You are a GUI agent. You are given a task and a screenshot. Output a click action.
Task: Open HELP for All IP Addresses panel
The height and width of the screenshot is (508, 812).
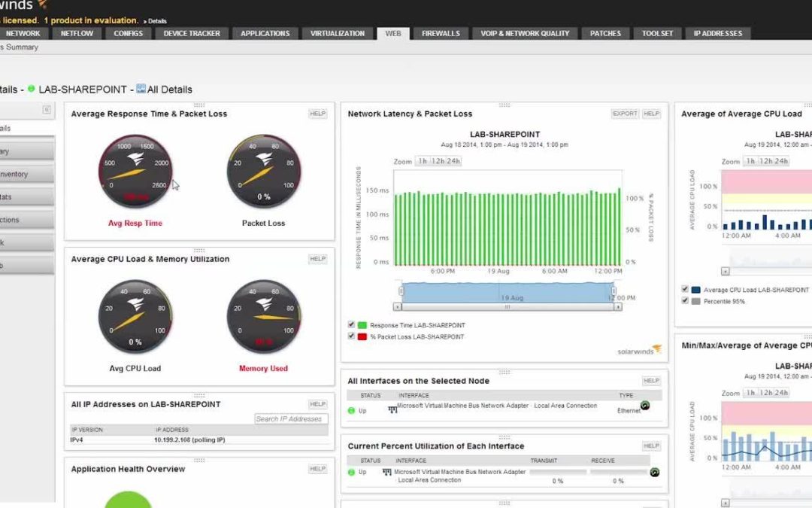317,404
